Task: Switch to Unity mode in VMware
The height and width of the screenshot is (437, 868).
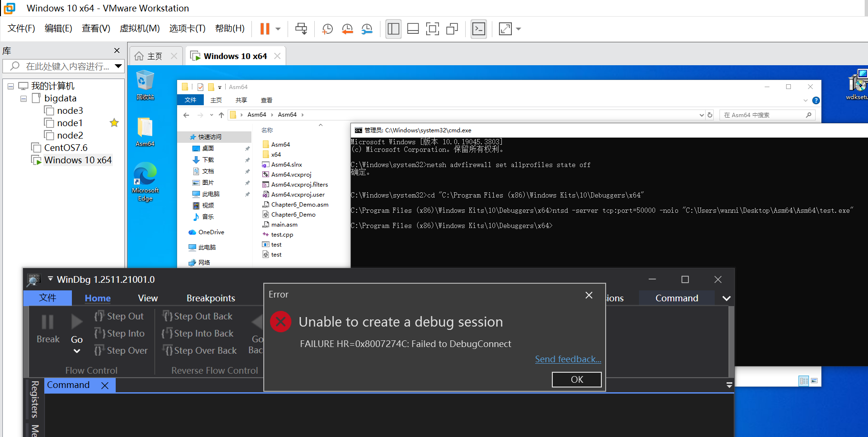Action: pyautogui.click(x=452, y=29)
